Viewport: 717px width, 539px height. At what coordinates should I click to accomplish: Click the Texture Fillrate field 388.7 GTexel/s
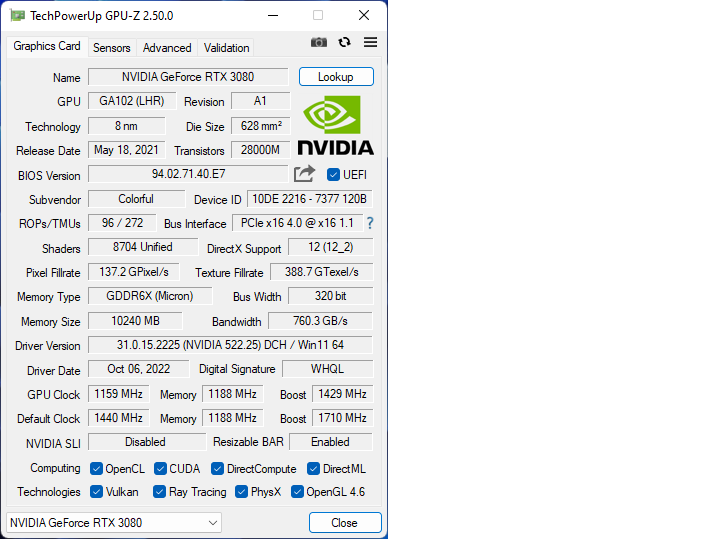point(321,272)
